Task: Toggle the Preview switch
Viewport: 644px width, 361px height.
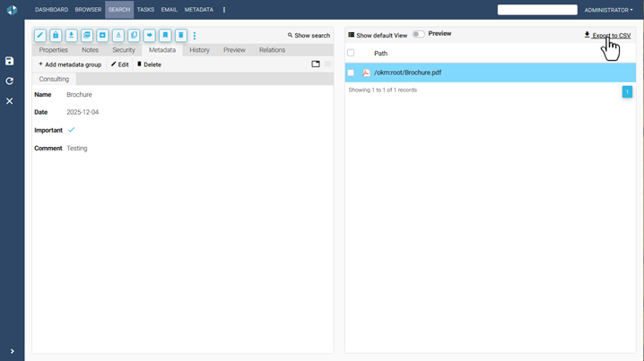Action: (419, 34)
